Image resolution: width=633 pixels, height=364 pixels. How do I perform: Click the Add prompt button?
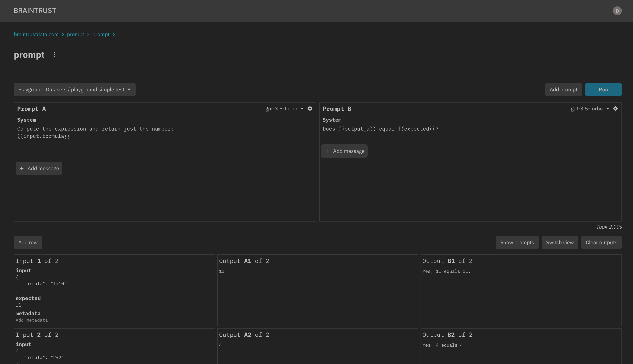point(563,90)
